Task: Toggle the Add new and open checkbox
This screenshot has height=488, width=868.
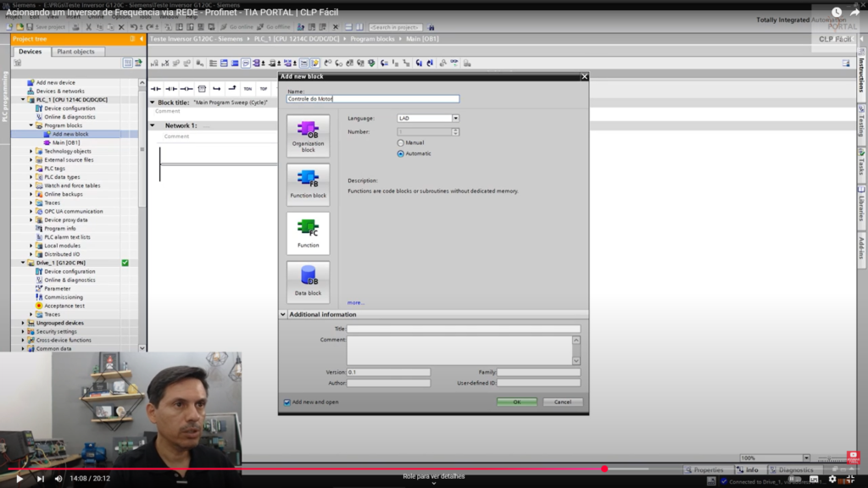Action: (x=287, y=402)
